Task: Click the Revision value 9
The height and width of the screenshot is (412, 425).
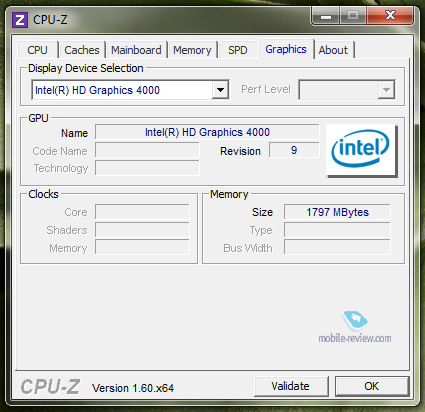Action: 294,150
